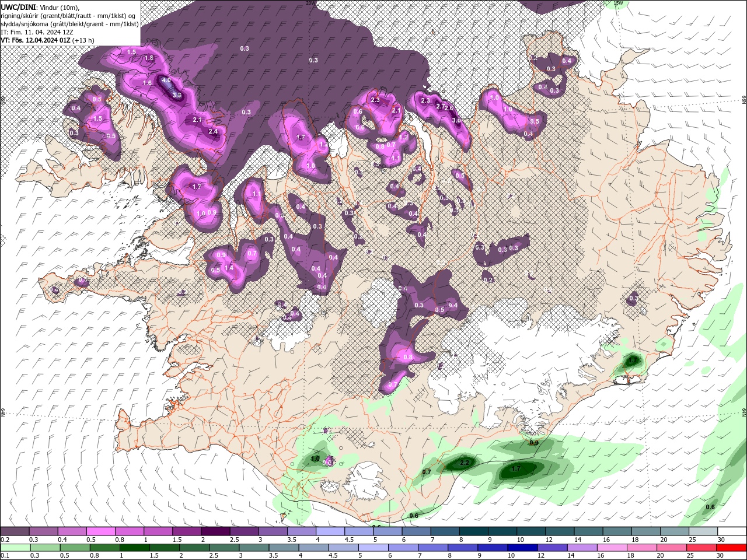Select the darkest purple snow swatch between 2 and 2.5
The image size is (747, 560).
point(215,531)
